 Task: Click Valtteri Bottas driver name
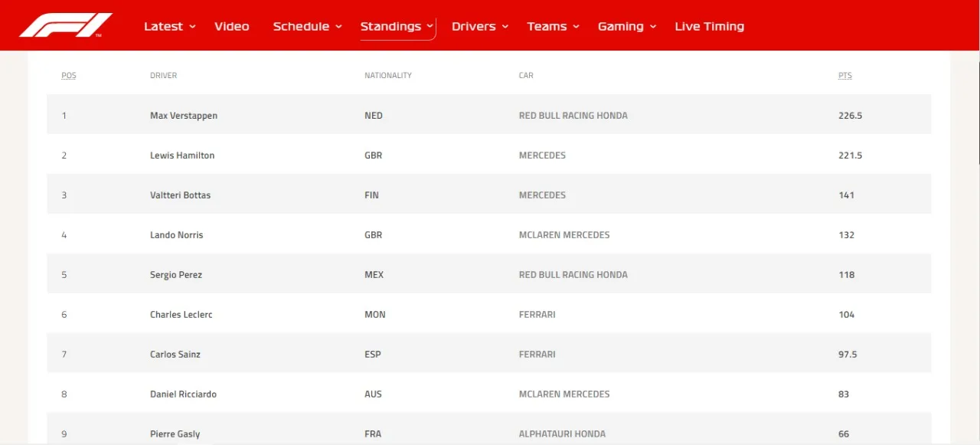pos(180,195)
